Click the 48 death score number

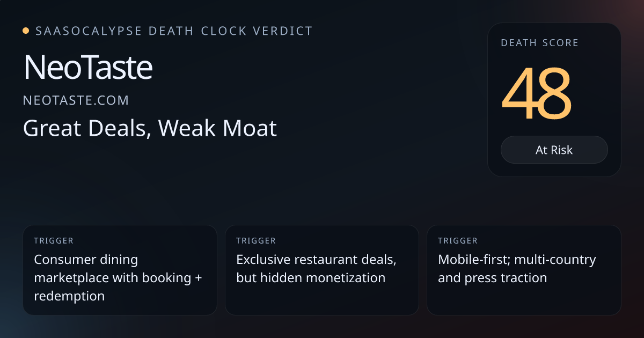point(536,94)
